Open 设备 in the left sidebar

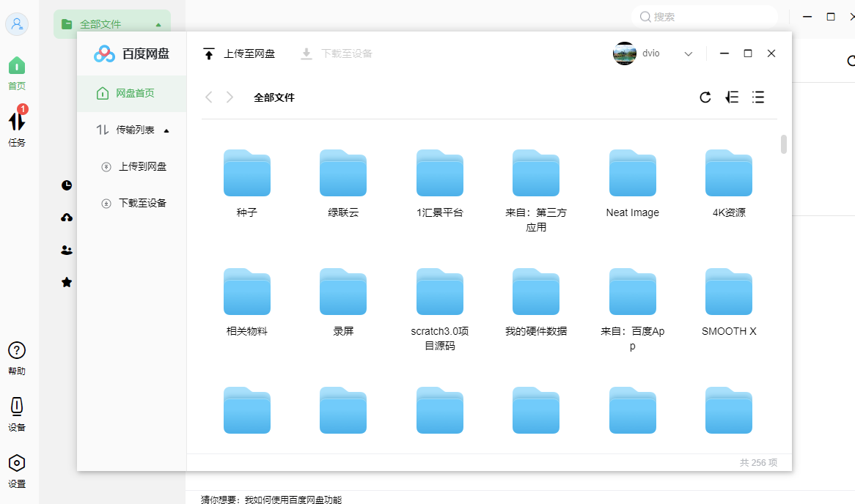(x=17, y=414)
